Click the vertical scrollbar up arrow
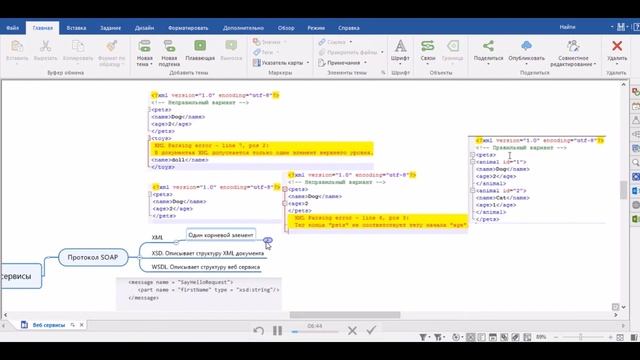Viewport: 640px width, 360px height. pos(623,84)
